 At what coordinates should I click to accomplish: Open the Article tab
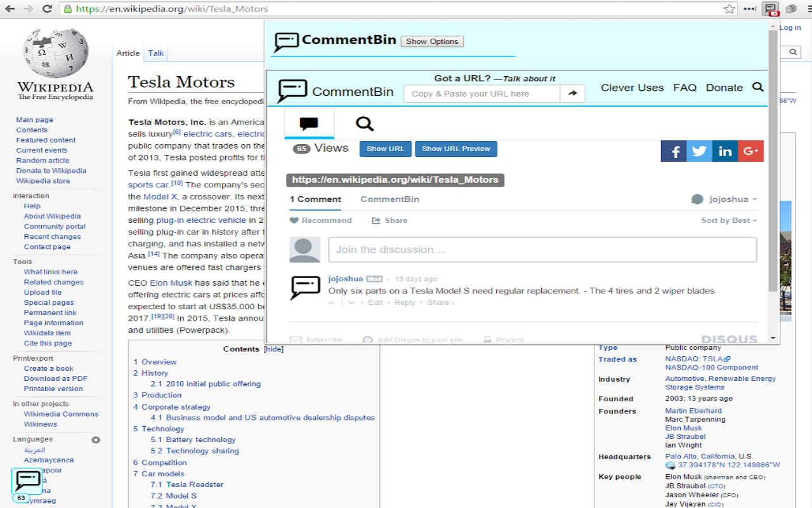click(x=128, y=53)
